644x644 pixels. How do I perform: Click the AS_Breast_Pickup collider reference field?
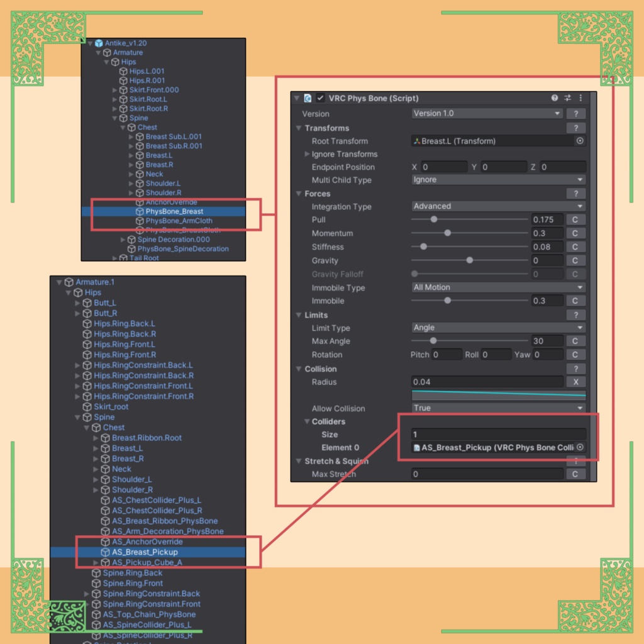click(x=493, y=447)
